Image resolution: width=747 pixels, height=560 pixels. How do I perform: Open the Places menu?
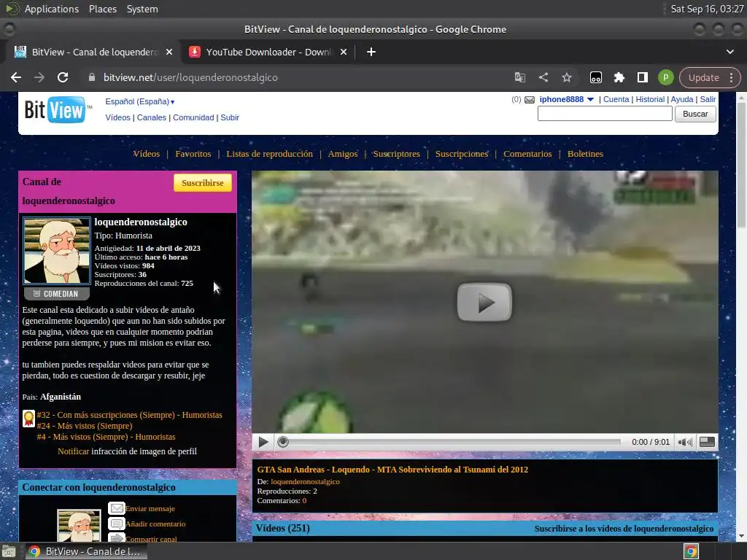point(102,9)
